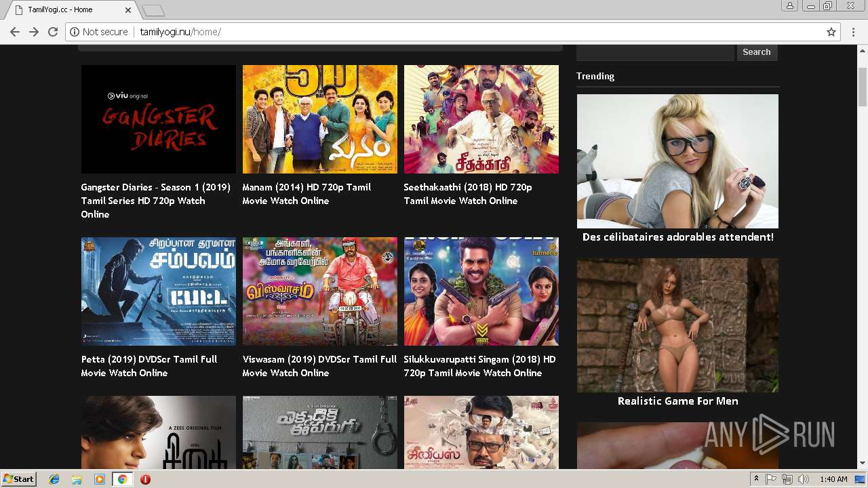
Task: Click the Trending heading in the sidebar
Action: (595, 76)
